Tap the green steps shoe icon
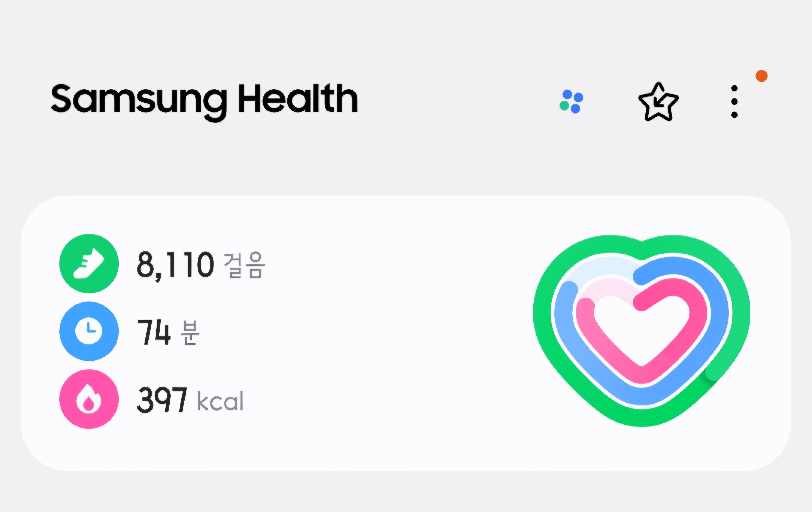 89,263
